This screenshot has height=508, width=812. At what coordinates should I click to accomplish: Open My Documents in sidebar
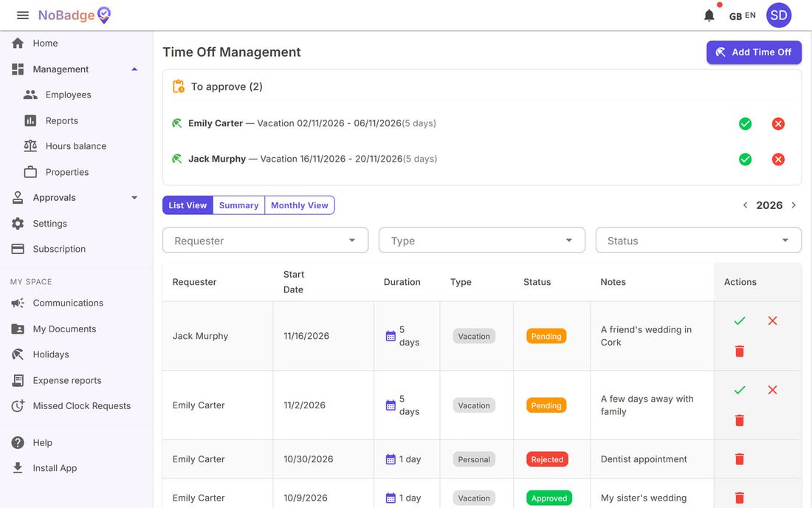pos(77,329)
